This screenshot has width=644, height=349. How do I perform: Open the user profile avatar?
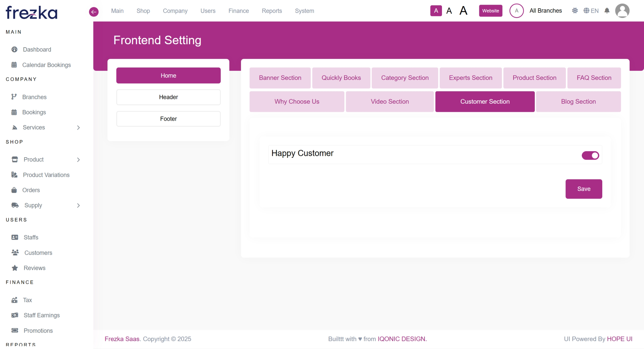[x=622, y=11]
